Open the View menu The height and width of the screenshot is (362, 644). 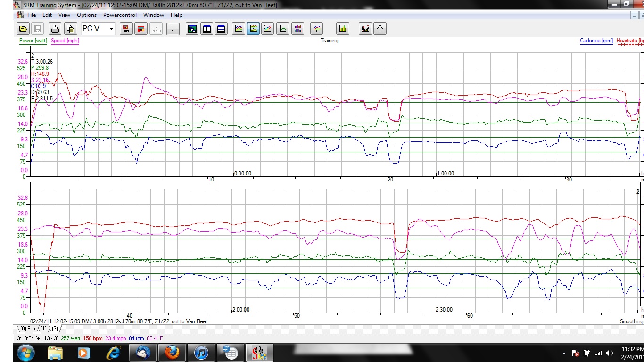(x=64, y=15)
